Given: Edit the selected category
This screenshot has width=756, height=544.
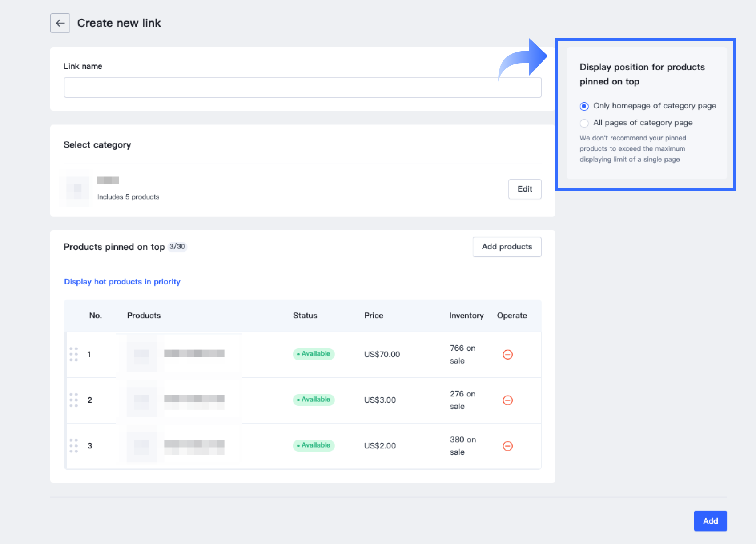Looking at the screenshot, I should coord(525,189).
